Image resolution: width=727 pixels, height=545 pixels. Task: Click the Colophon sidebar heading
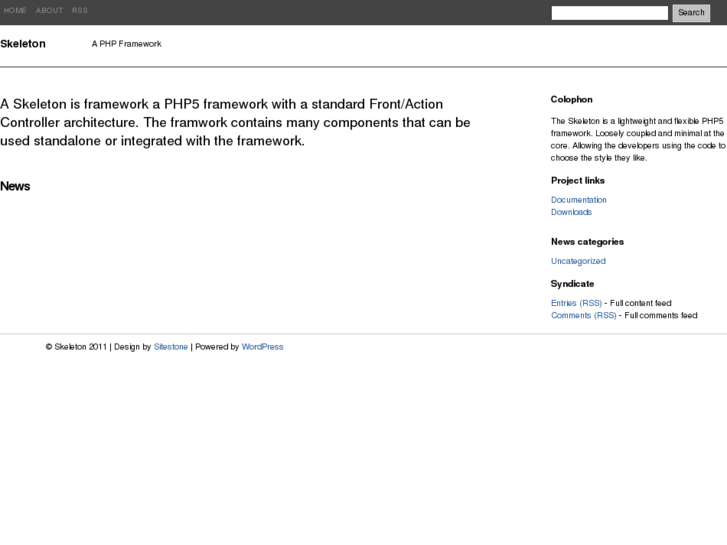(x=571, y=99)
